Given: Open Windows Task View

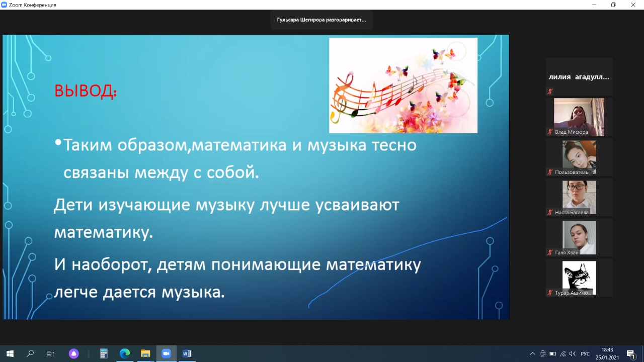Looking at the screenshot, I should [50, 353].
